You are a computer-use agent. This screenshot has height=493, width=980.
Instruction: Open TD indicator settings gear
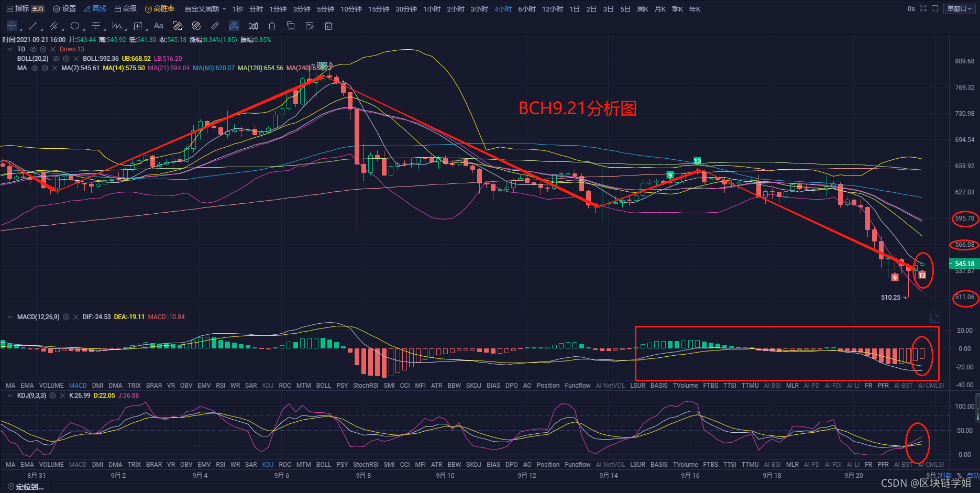(x=43, y=49)
